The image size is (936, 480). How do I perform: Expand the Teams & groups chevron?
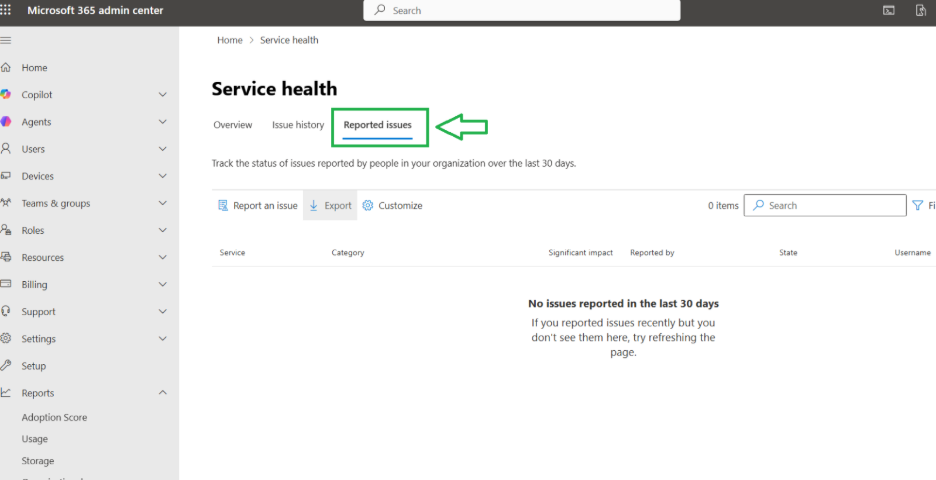[162, 203]
